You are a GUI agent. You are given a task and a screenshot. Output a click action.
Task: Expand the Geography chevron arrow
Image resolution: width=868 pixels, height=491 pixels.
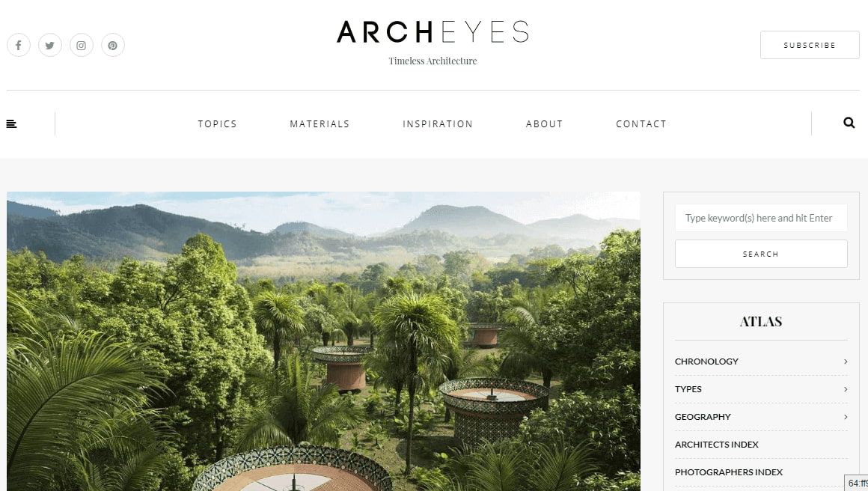(846, 417)
